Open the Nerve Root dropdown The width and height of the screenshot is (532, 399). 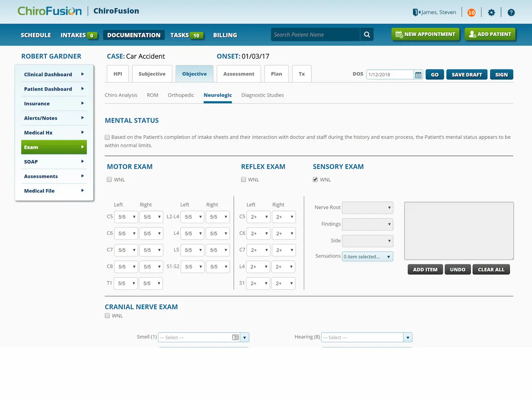[x=367, y=208]
